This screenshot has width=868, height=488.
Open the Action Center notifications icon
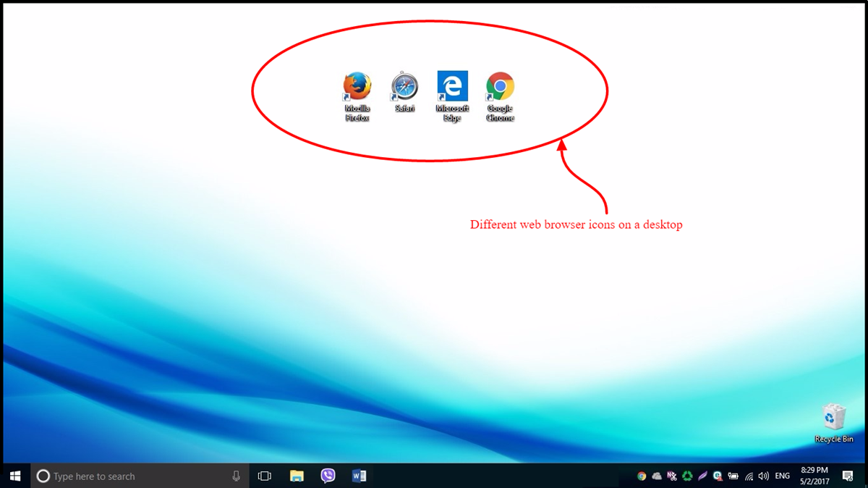(848, 476)
